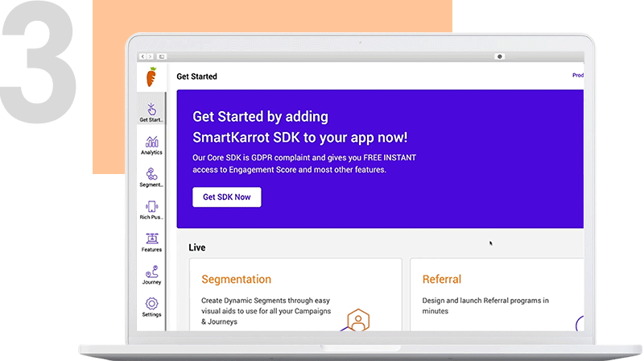Click the Segmentation card user hexagon icon
Image resolution: width=644 pixels, height=361 pixels.
(x=358, y=319)
